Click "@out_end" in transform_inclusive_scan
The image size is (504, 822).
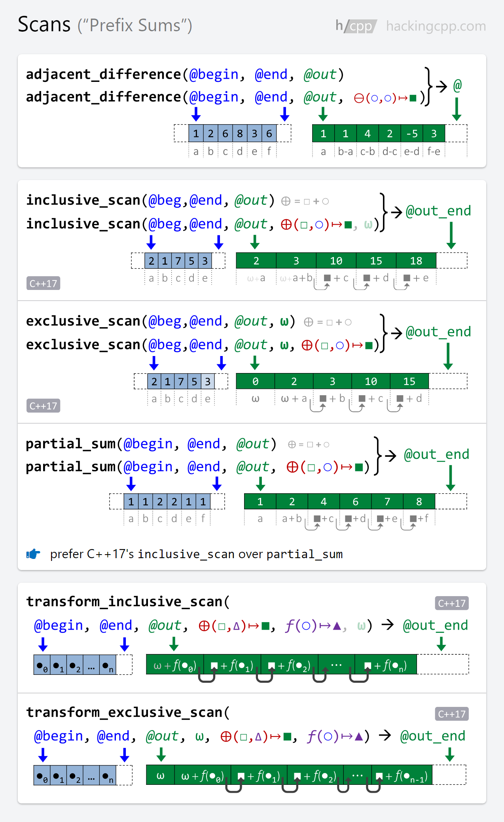coord(435,625)
